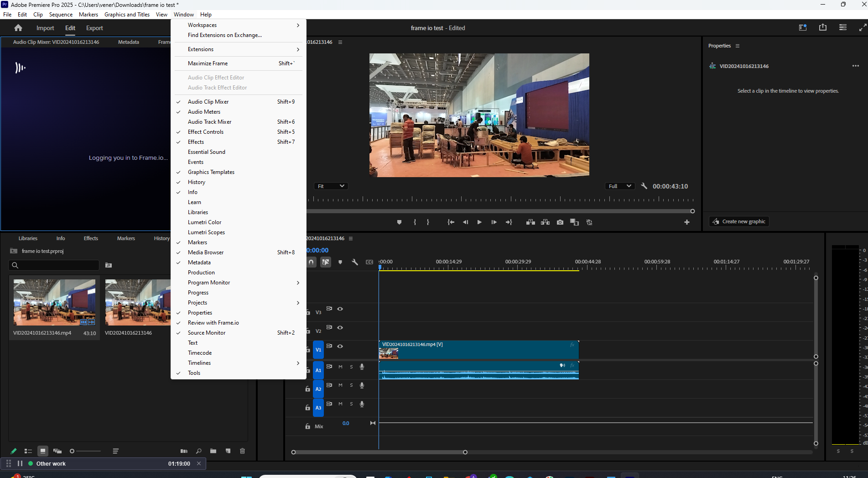Open the Fit zoom level dropdown
Viewport: 868px width, 478px height.
point(331,186)
